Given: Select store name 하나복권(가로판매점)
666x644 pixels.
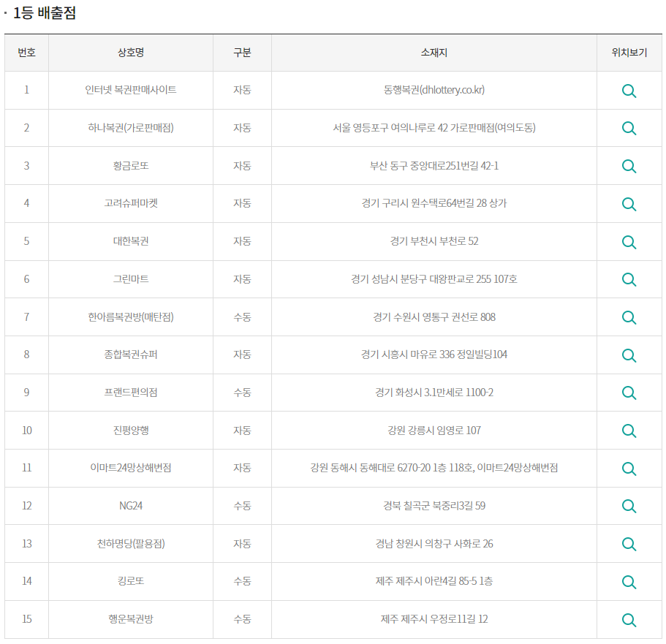Looking at the screenshot, I should tap(131, 127).
